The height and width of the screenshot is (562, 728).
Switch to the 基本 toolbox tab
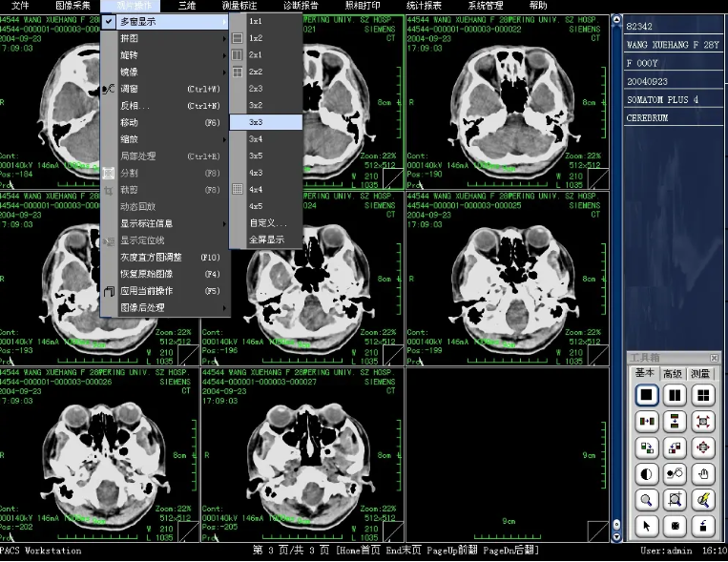point(644,373)
